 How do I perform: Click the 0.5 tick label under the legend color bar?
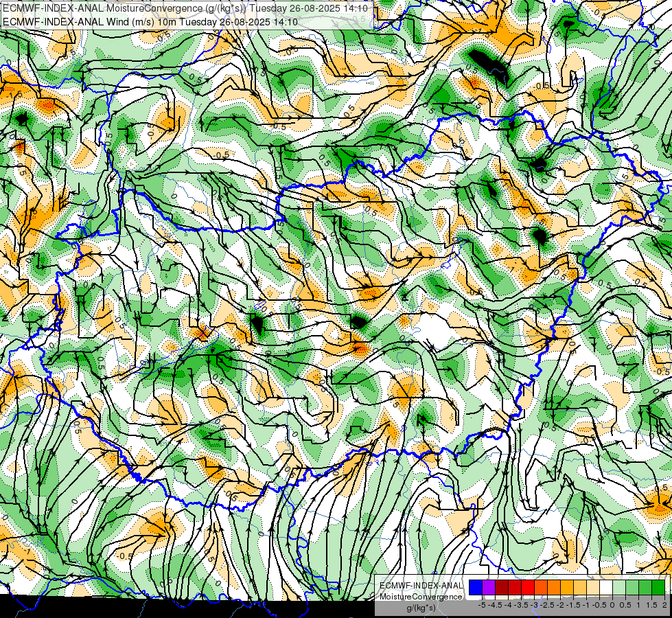click(x=625, y=605)
